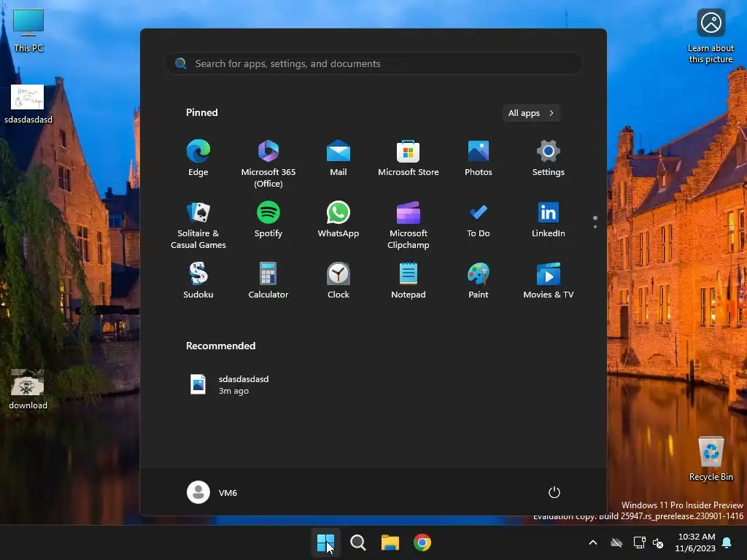Open the Clock app
This screenshot has width=747, height=560.
coord(338,281)
